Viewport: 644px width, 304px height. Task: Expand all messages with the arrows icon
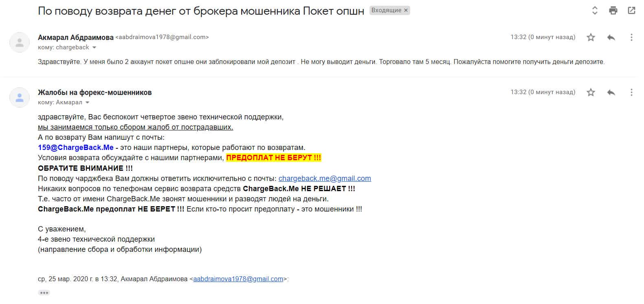click(x=595, y=11)
